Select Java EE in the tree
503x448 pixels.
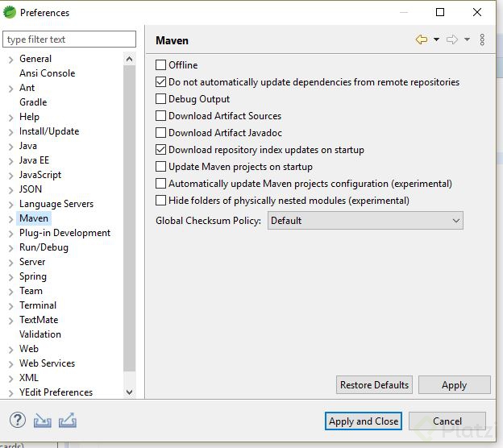point(34,160)
